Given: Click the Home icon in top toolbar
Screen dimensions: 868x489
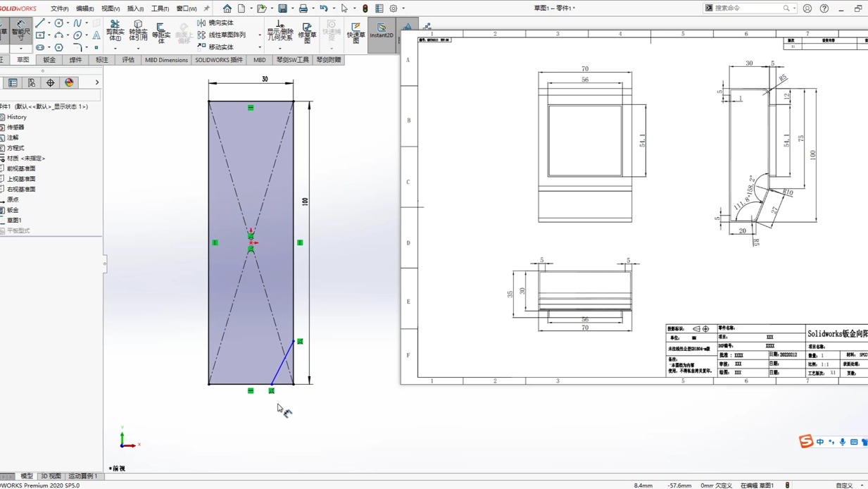Looking at the screenshot, I should pos(227,8).
